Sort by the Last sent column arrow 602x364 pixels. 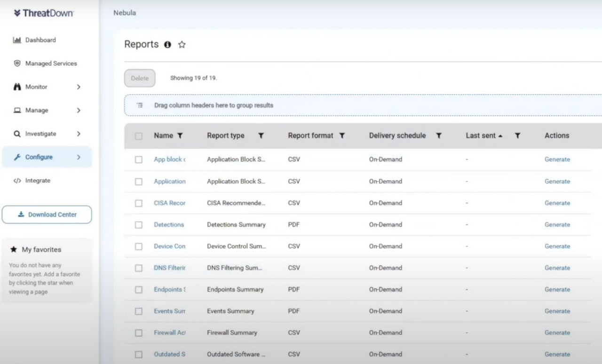499,135
